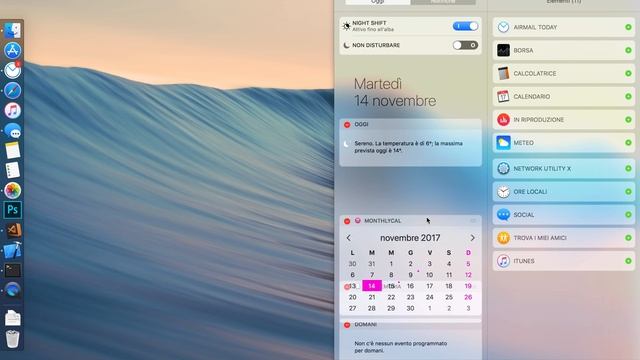
Task: Select day 9 in the November calendar
Action: (x=410, y=275)
